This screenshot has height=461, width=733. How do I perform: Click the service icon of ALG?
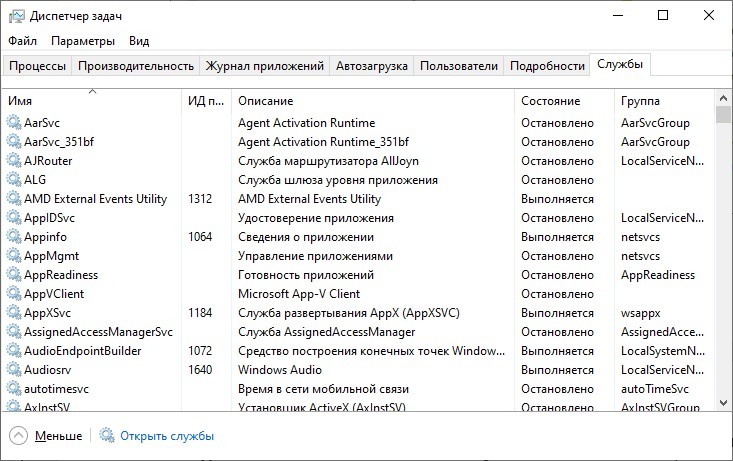click(x=14, y=180)
